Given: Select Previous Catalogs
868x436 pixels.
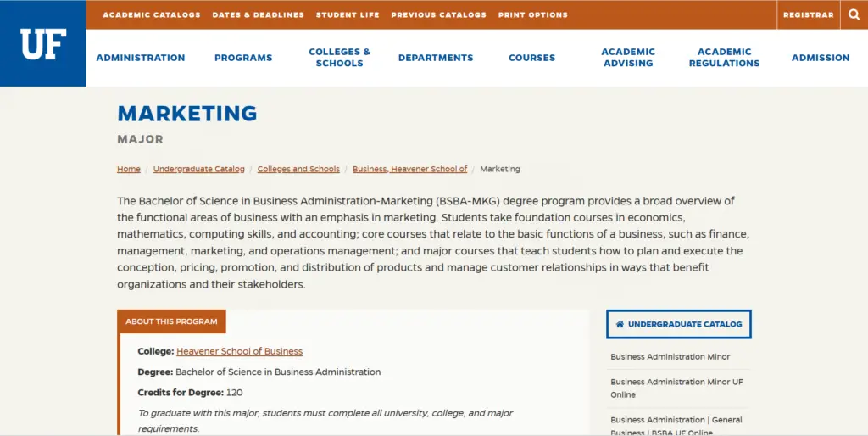Looking at the screenshot, I should tap(438, 15).
